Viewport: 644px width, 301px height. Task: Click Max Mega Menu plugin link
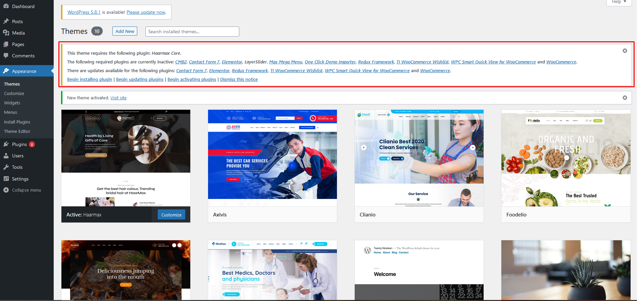pos(286,62)
